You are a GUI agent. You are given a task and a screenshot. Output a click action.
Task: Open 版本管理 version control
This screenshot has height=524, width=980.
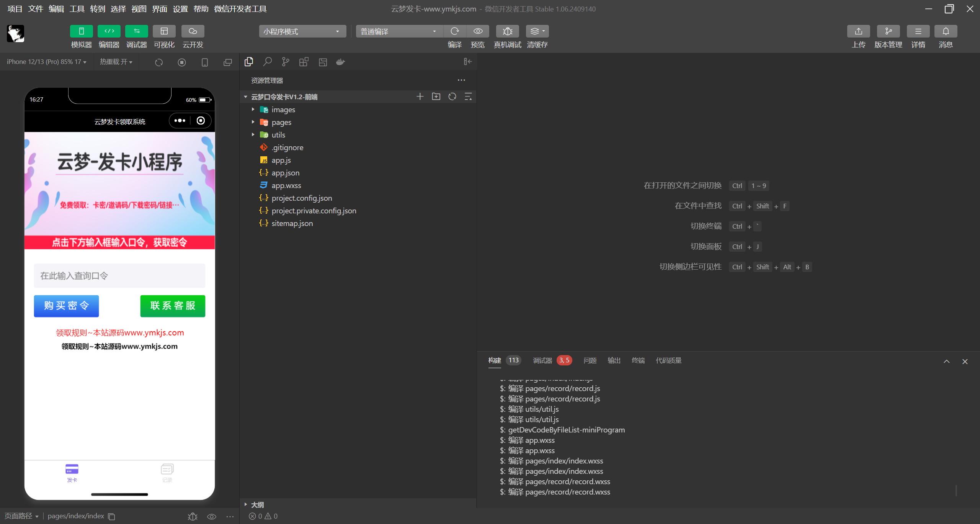[889, 31]
